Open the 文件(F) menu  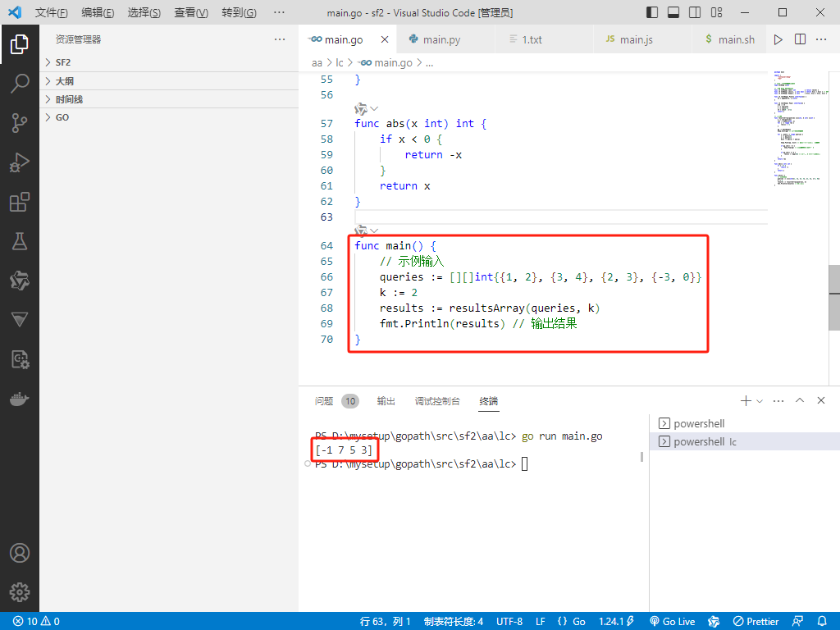(x=52, y=12)
